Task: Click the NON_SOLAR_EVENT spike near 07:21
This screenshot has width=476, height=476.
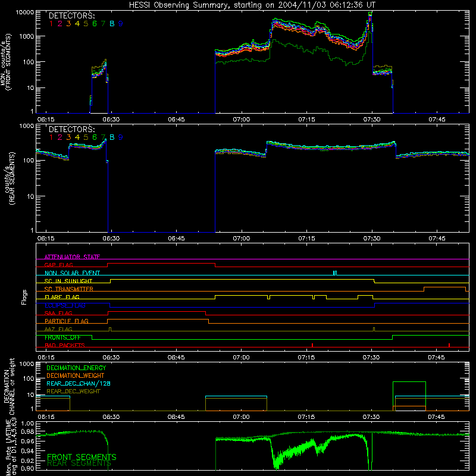Action: 335,273
